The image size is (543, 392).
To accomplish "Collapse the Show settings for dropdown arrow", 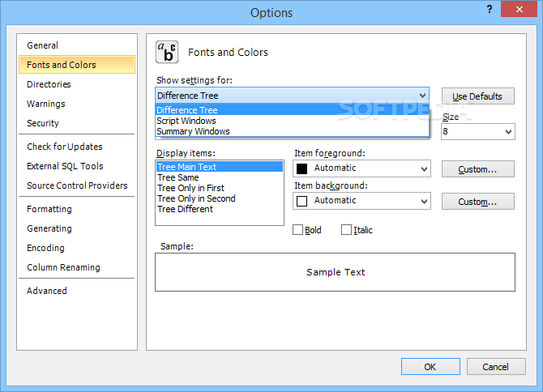I will coord(422,95).
